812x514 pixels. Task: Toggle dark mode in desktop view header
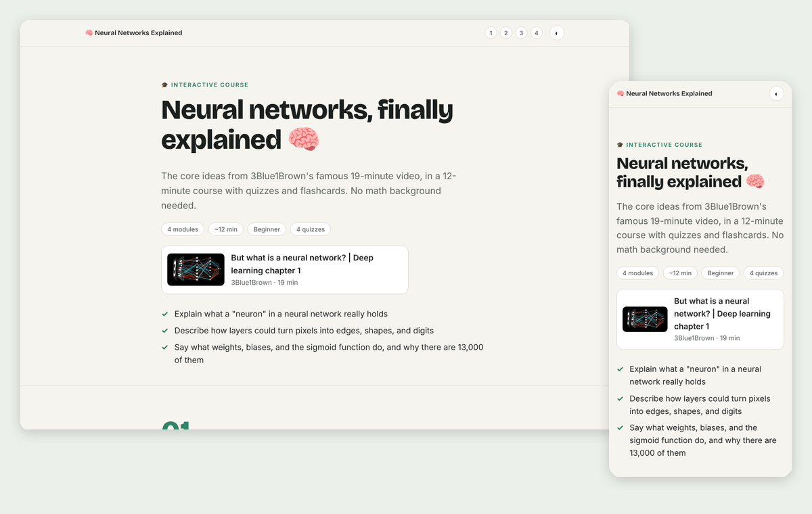(556, 32)
